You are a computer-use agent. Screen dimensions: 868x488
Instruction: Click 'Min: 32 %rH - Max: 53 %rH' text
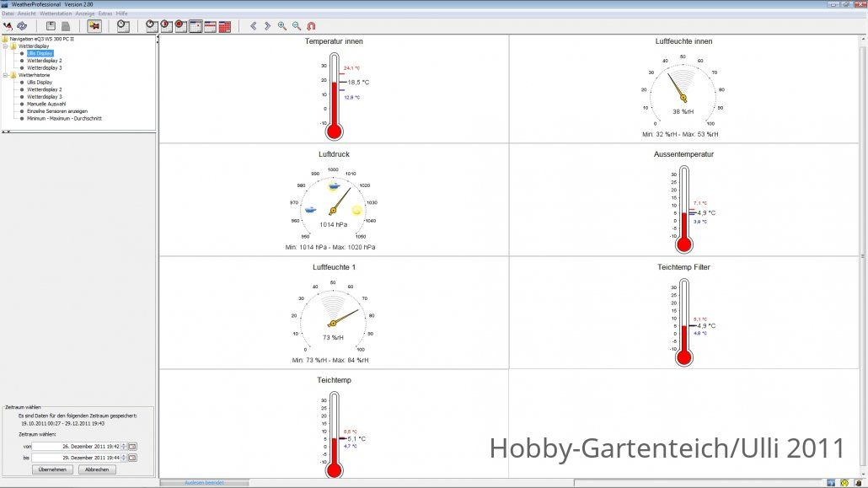[x=680, y=134]
